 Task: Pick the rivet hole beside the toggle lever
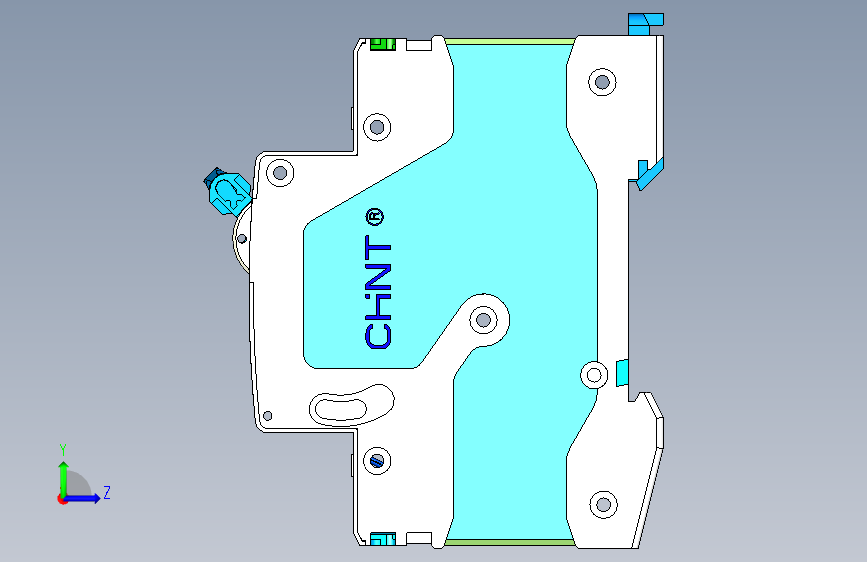[280, 173]
